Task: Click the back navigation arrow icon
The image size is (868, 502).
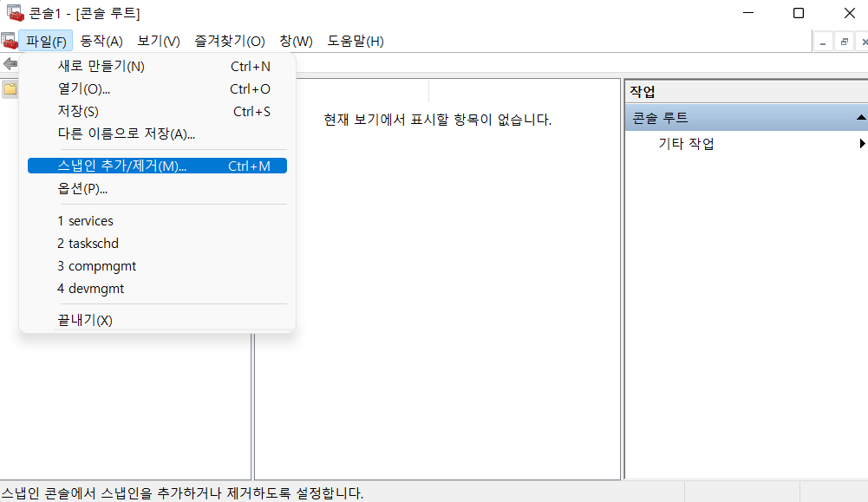Action: click(x=10, y=63)
